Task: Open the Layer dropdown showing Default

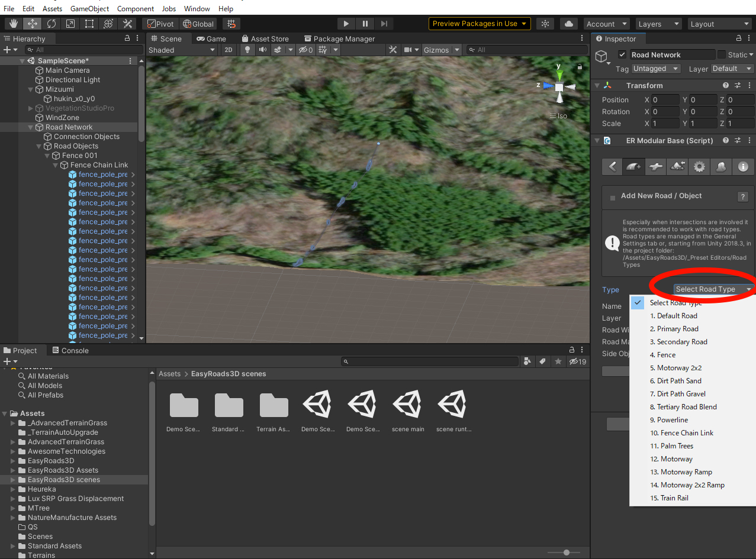Action: pyautogui.click(x=731, y=68)
